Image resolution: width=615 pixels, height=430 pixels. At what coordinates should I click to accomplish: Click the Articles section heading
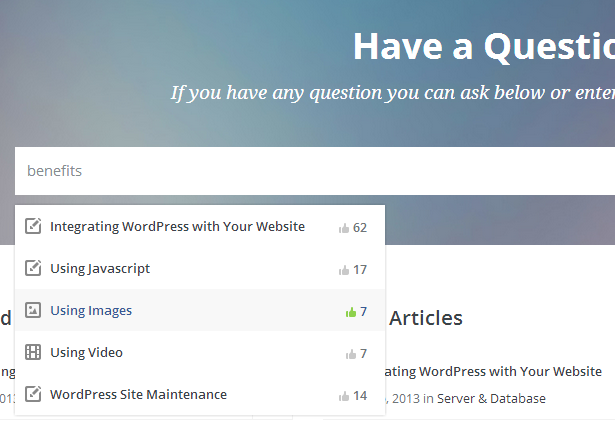coord(425,318)
